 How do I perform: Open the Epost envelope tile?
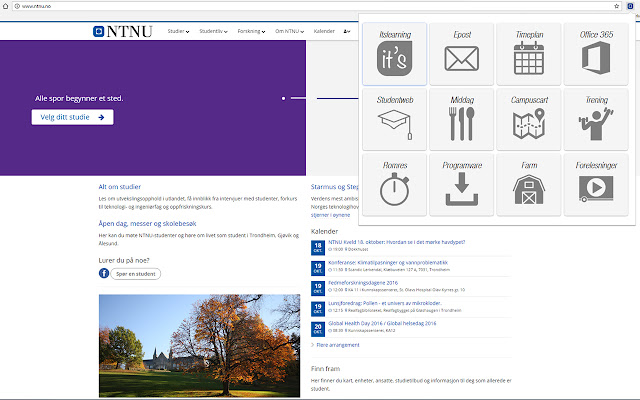[462, 54]
